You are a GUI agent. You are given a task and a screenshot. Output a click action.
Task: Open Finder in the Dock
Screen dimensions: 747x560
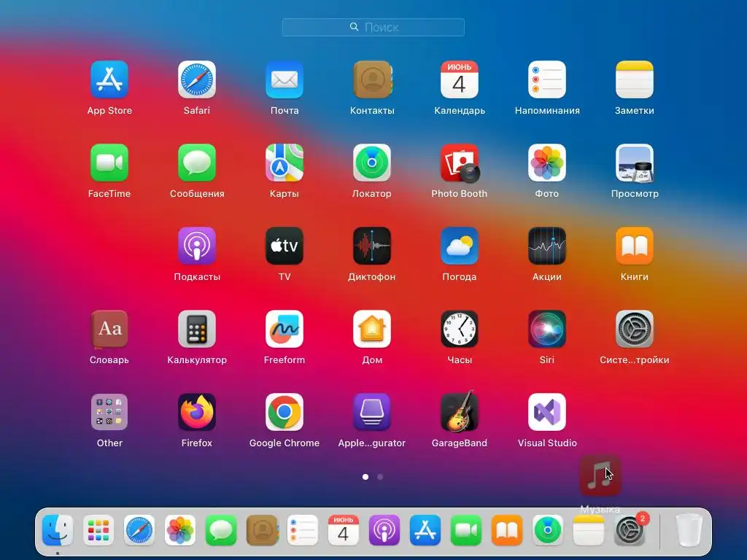[58, 530]
